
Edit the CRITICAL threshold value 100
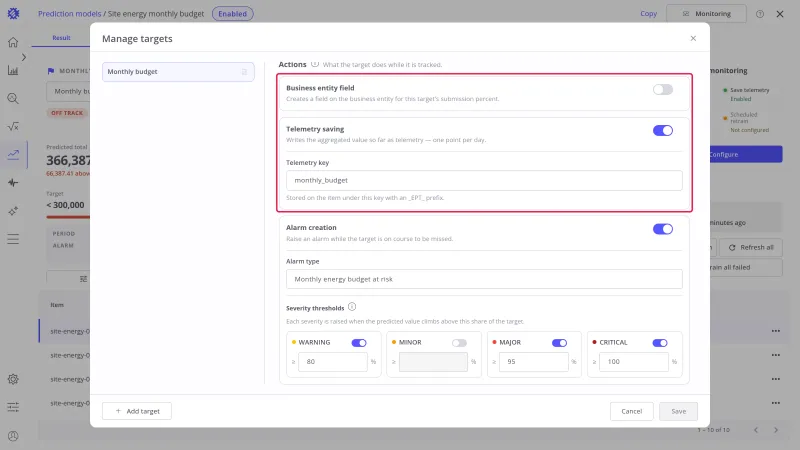coord(634,362)
